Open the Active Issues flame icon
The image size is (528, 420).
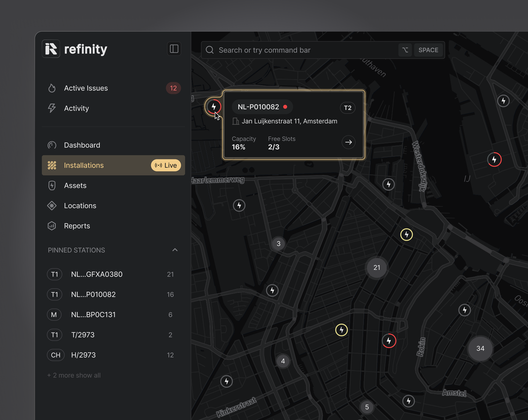52,88
